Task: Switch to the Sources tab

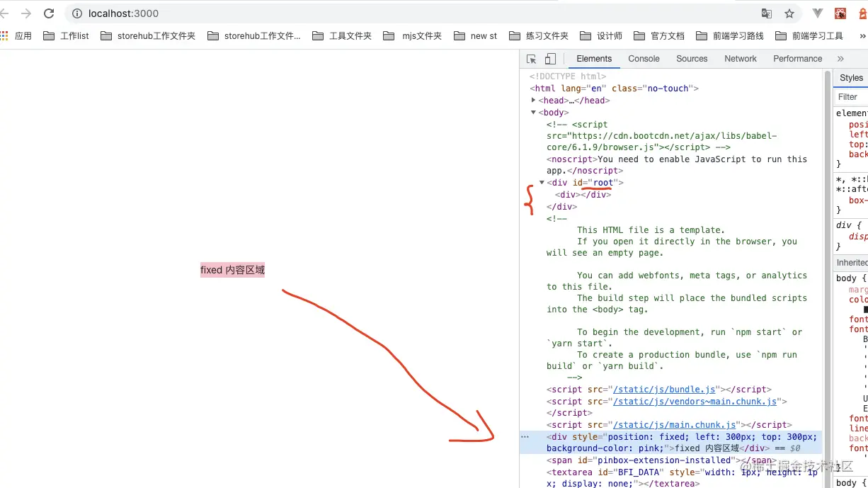Action: click(x=692, y=59)
